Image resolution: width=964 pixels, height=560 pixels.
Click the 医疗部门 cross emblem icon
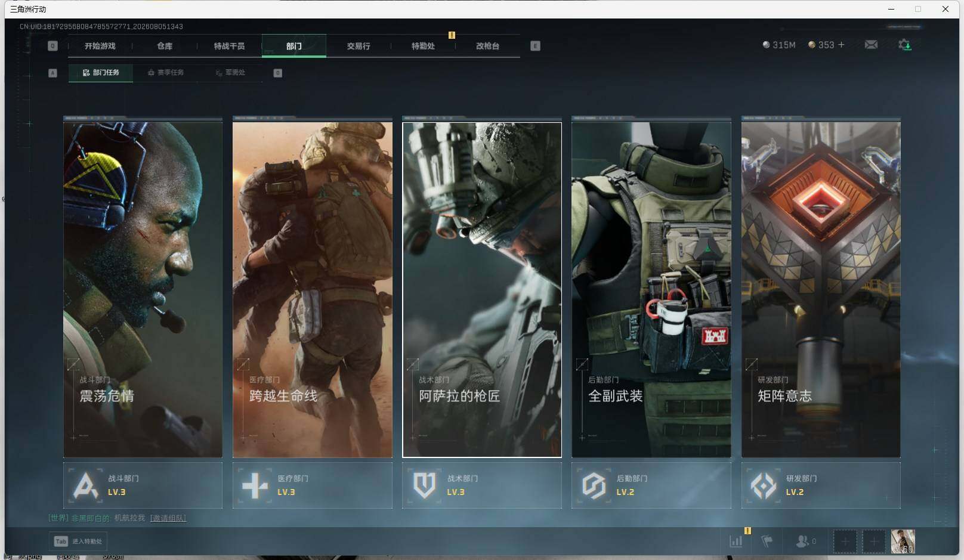pyautogui.click(x=255, y=485)
